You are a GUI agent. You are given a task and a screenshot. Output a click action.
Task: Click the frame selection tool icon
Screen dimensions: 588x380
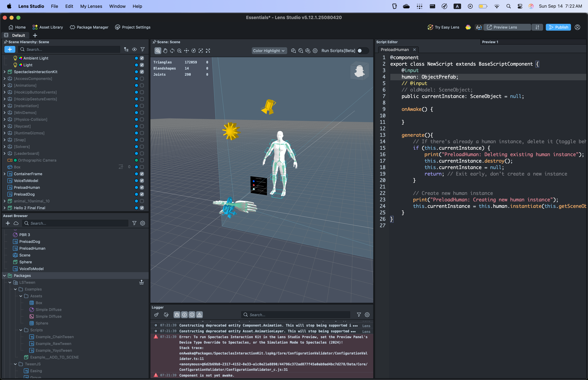coord(201,51)
